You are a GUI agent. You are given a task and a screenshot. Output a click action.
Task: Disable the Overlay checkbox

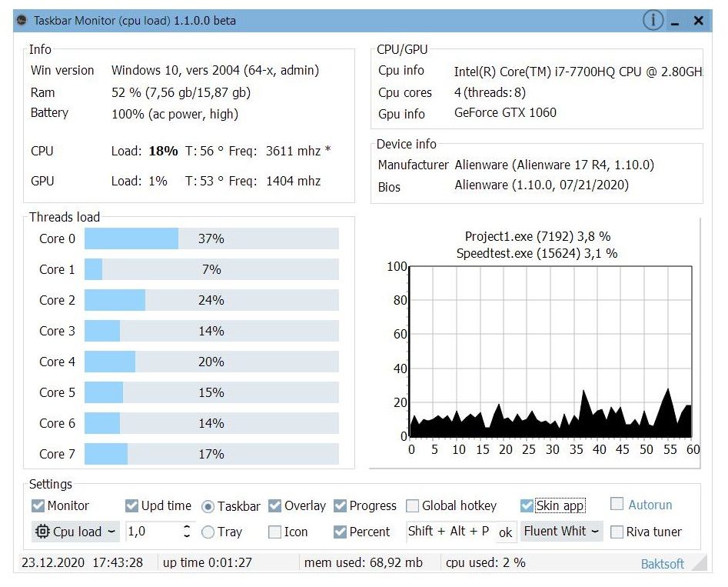[274, 505]
